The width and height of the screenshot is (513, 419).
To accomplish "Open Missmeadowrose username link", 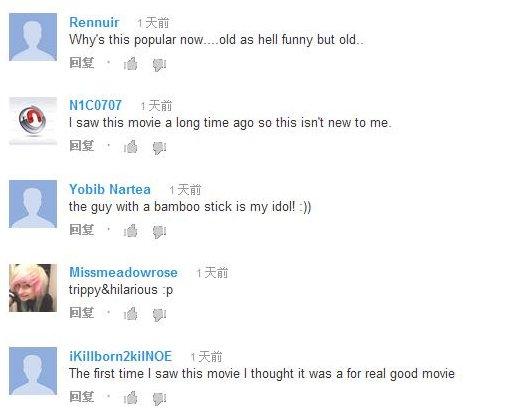I will tap(123, 272).
